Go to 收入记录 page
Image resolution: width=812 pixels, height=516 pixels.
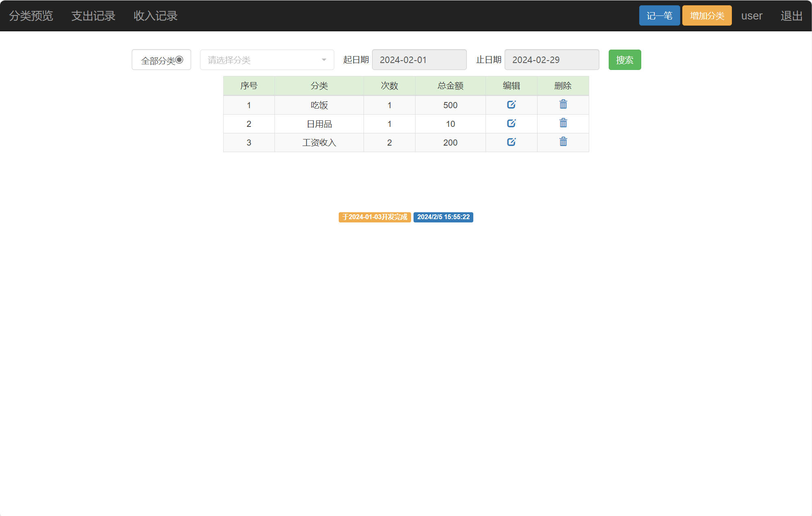pos(155,16)
